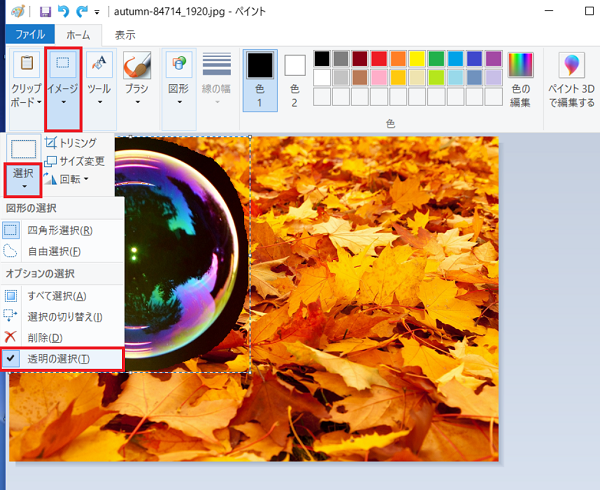
Task: Click the light gray palette swatch
Action: pos(341,78)
